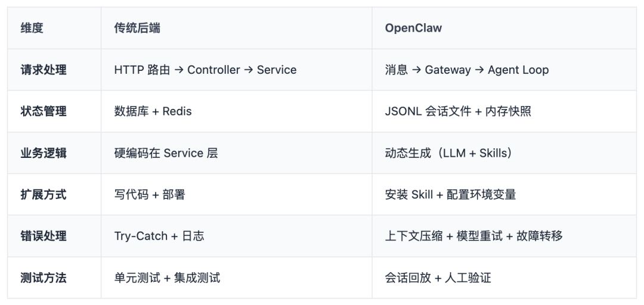Click the 安装 Skill + 配置环境变量 cell

click(x=450, y=195)
